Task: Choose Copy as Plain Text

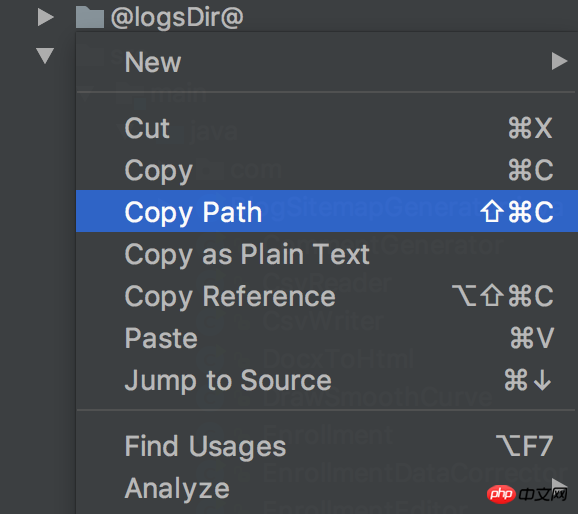Action: coord(327,254)
